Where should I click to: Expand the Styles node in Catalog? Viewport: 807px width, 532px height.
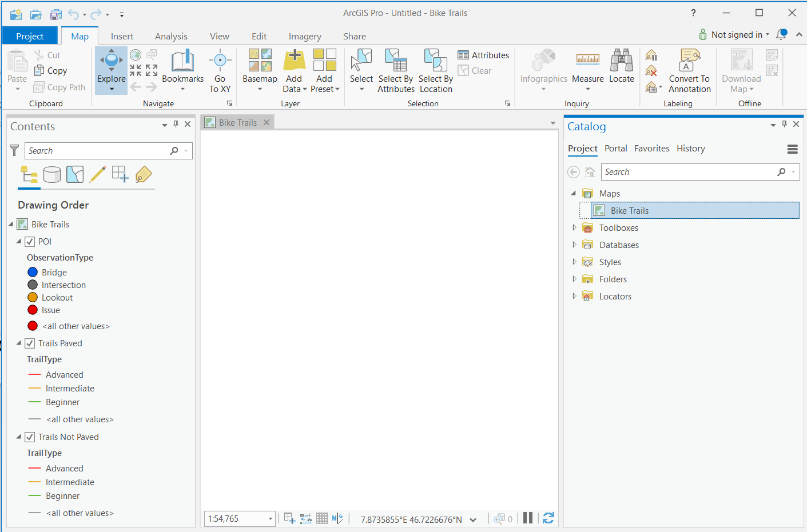574,262
